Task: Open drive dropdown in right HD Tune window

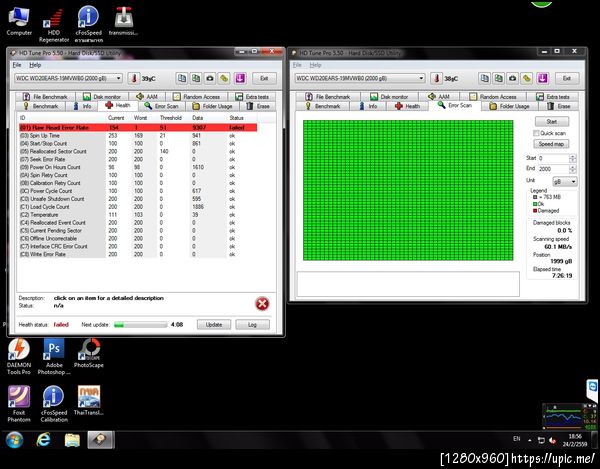Action: tap(360, 78)
